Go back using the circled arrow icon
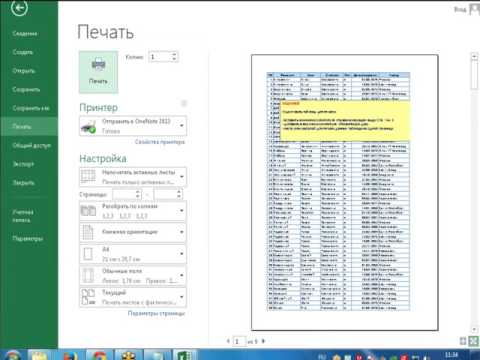The width and height of the screenshot is (480, 360). (19, 8)
